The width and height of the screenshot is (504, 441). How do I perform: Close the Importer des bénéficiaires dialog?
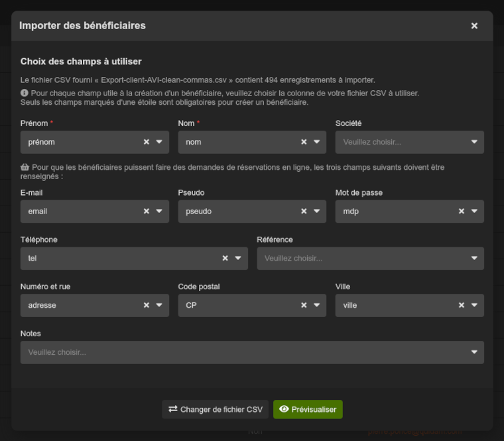point(474,26)
